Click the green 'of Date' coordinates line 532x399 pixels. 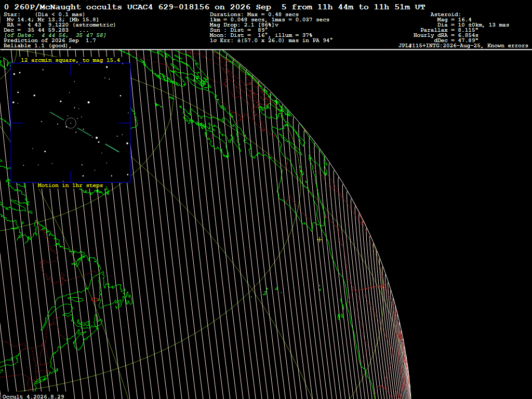click(55, 35)
